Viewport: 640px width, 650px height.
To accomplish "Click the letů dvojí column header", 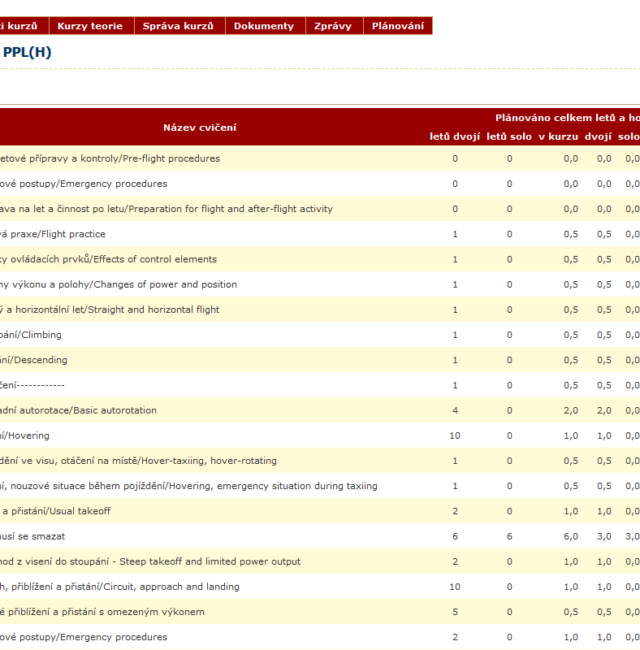I will tap(455, 136).
